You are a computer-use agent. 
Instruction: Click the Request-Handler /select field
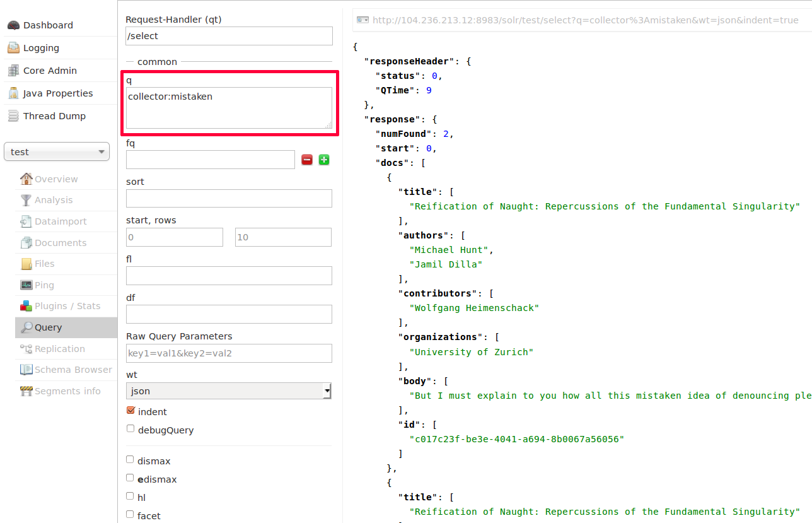[x=229, y=36]
